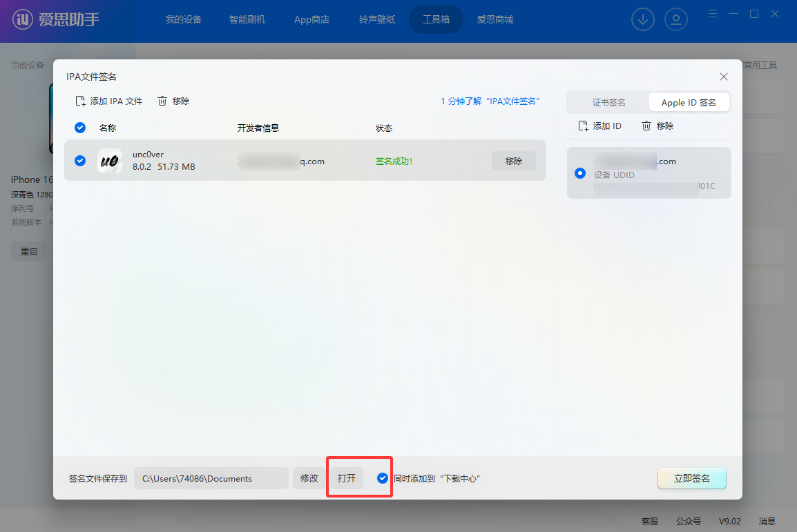This screenshot has height=532, width=797.
Task: Switch to the 证书签名 tab
Action: pyautogui.click(x=608, y=103)
